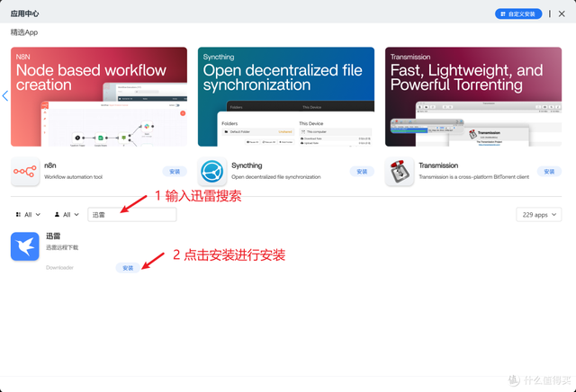Open the Transmission featured banner
Screen dimensions: 576x392
point(473,96)
